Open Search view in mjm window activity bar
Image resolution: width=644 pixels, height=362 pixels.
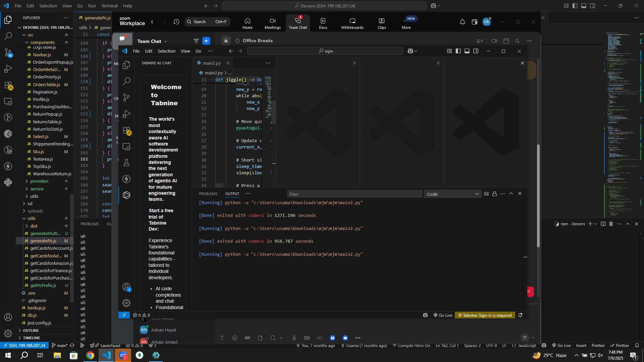click(x=126, y=81)
